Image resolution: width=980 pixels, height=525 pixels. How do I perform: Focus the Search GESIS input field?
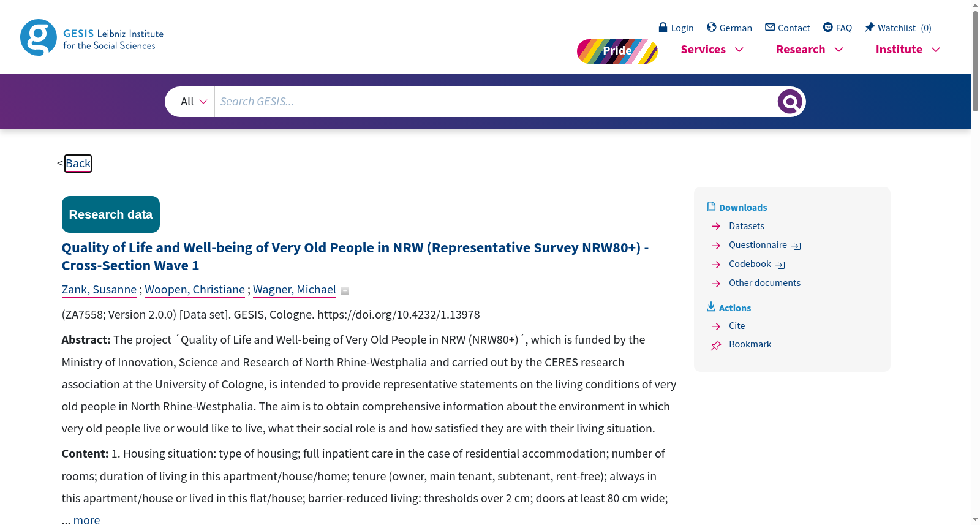[496, 102]
